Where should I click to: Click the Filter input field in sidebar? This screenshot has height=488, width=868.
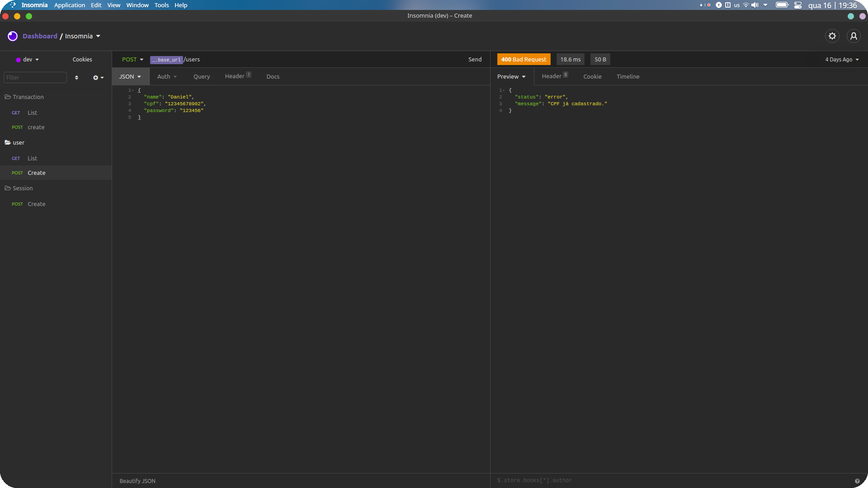click(x=35, y=77)
